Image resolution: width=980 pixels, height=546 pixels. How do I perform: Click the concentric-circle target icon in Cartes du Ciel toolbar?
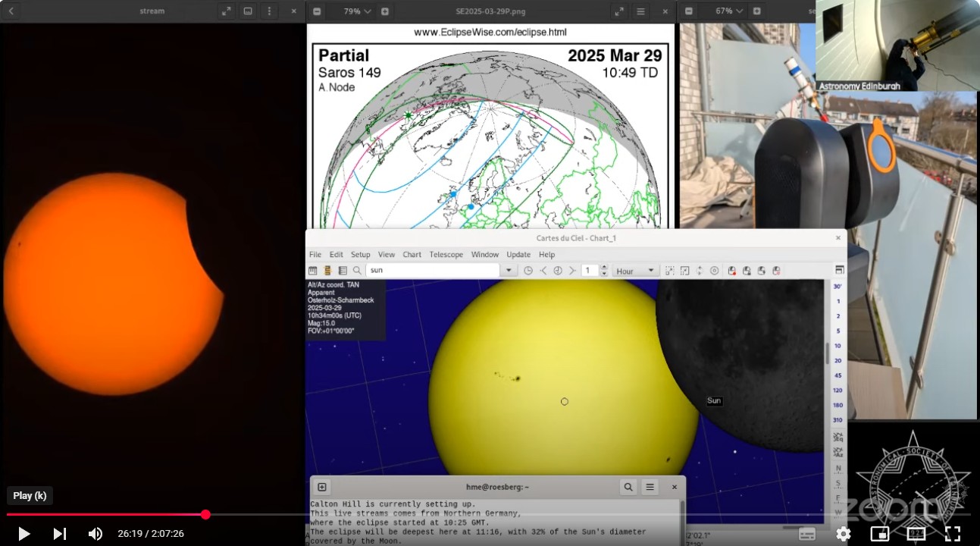tap(714, 271)
